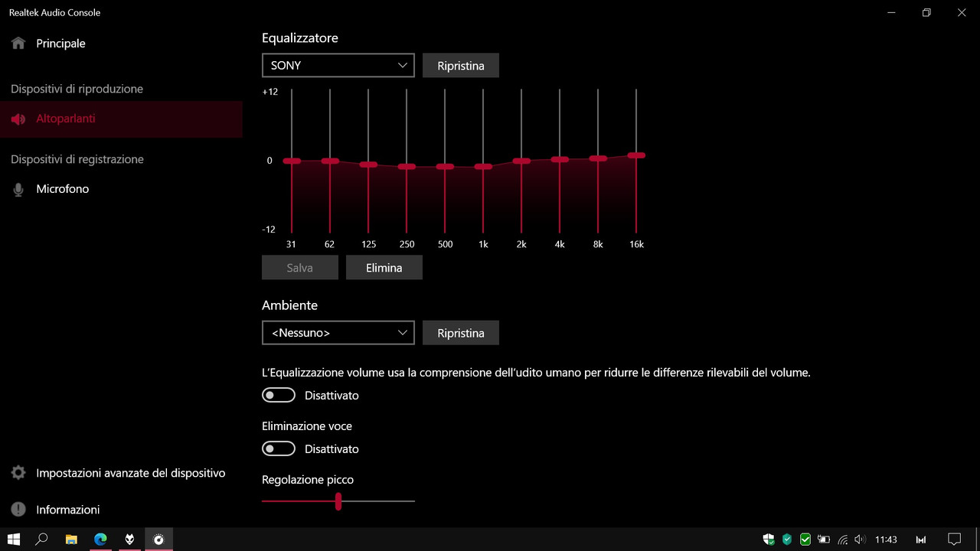Click the 4k equalizer slider handle
Image resolution: width=980 pixels, height=551 pixels.
tap(560, 159)
